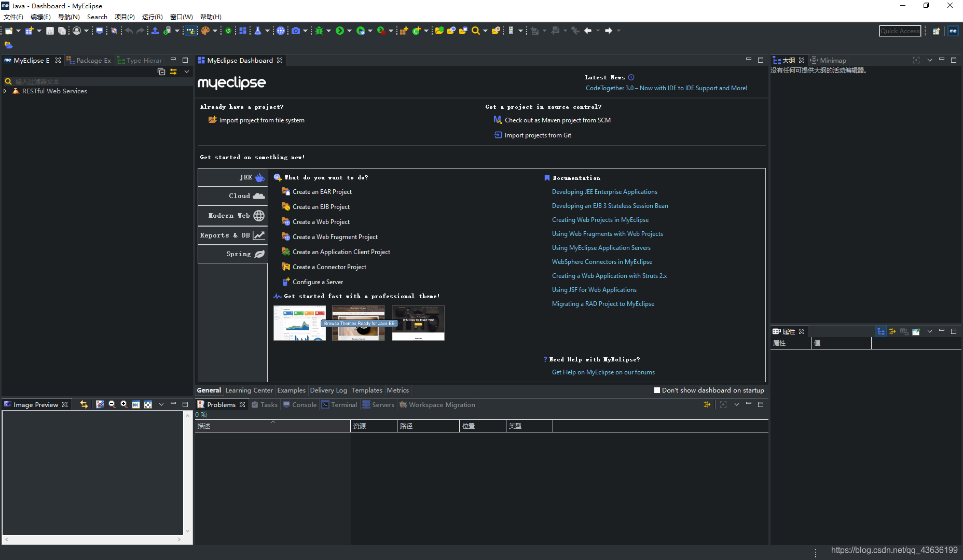Click Import project from file system
The width and height of the screenshot is (963, 560).
tap(262, 120)
